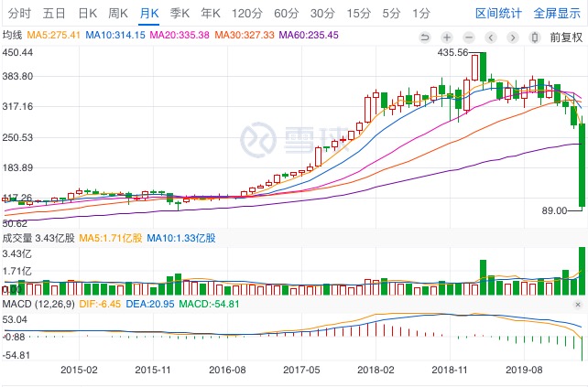Open the 均线 indicator selector
The height and width of the screenshot is (387, 588).
[x=12, y=35]
